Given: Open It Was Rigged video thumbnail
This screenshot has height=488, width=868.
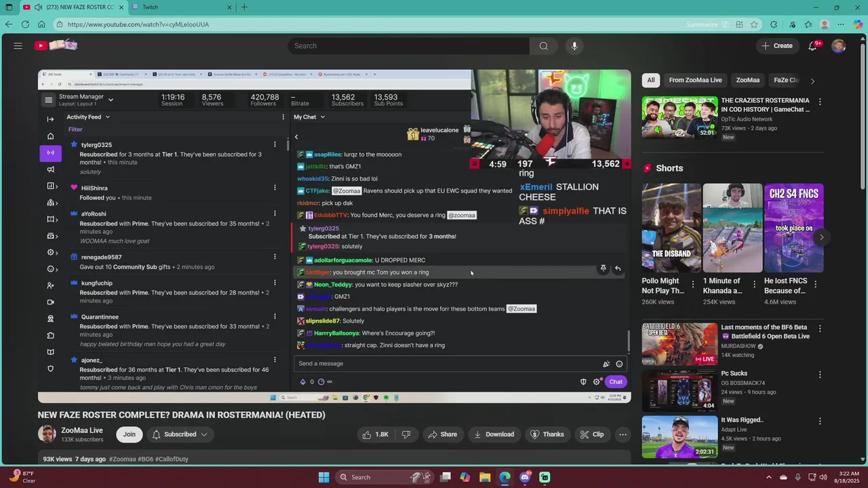Looking at the screenshot, I should [679, 436].
